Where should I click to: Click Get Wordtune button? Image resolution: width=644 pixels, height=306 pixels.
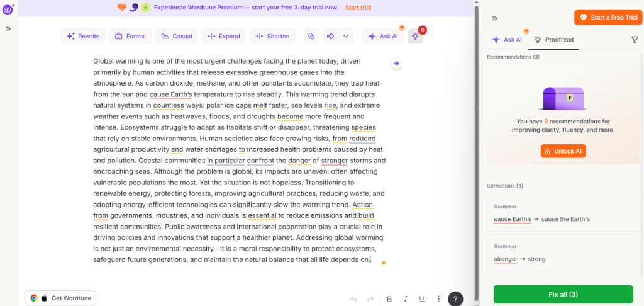tap(60, 298)
